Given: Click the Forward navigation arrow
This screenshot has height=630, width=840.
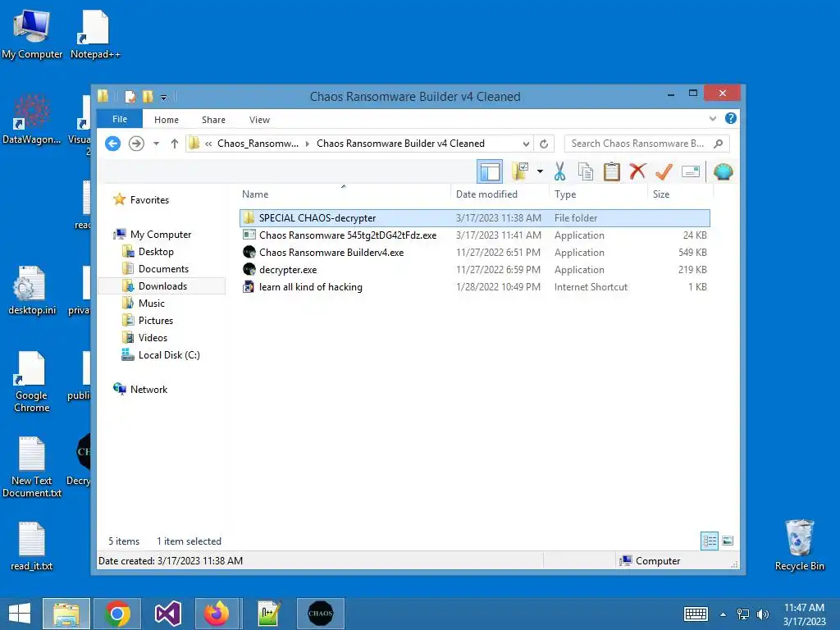Looking at the screenshot, I should pos(136,144).
